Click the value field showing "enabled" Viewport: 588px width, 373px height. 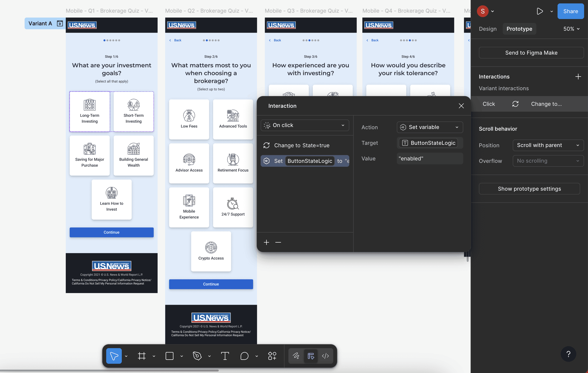(430, 158)
